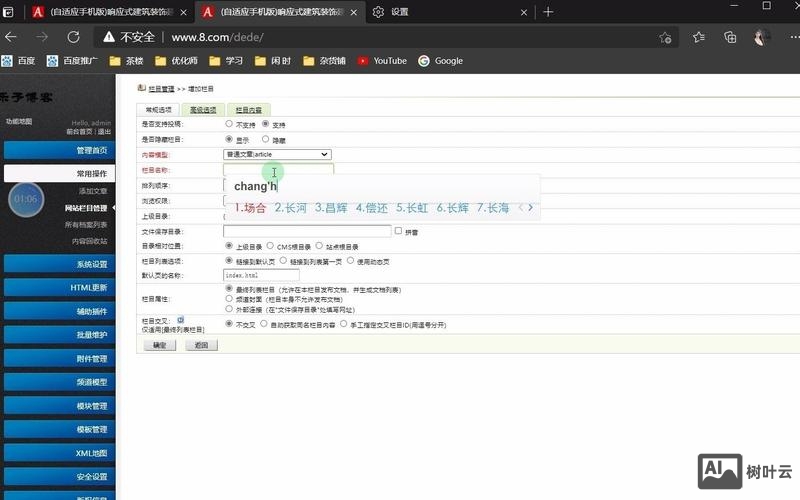
Task: Select 外部连接 radio for 栏目属性
Action: [229, 309]
